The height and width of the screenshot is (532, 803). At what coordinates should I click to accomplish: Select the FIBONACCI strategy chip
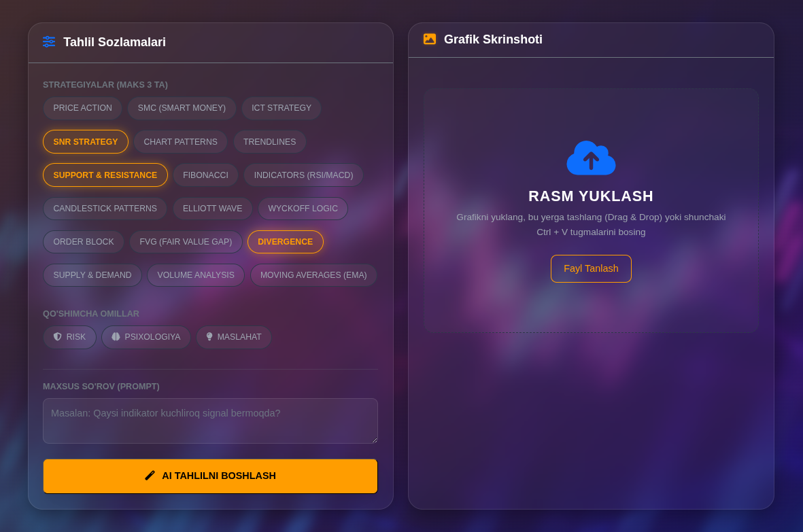coord(205,175)
